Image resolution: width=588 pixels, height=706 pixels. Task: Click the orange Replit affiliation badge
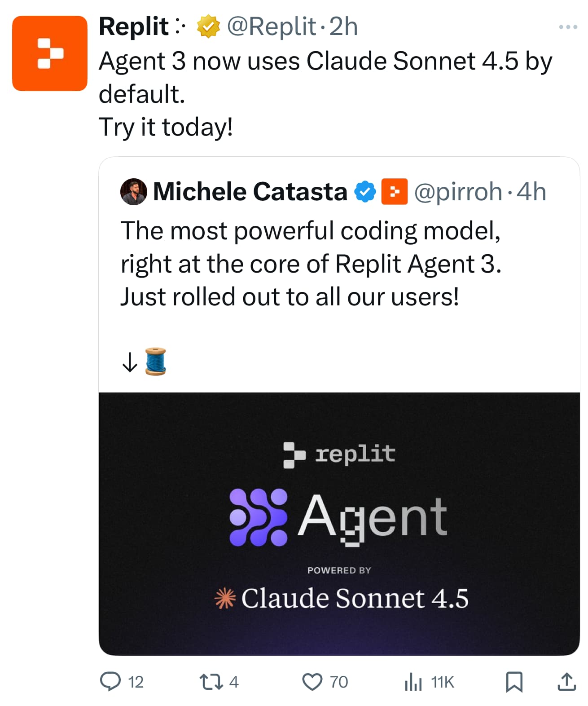[x=394, y=192]
